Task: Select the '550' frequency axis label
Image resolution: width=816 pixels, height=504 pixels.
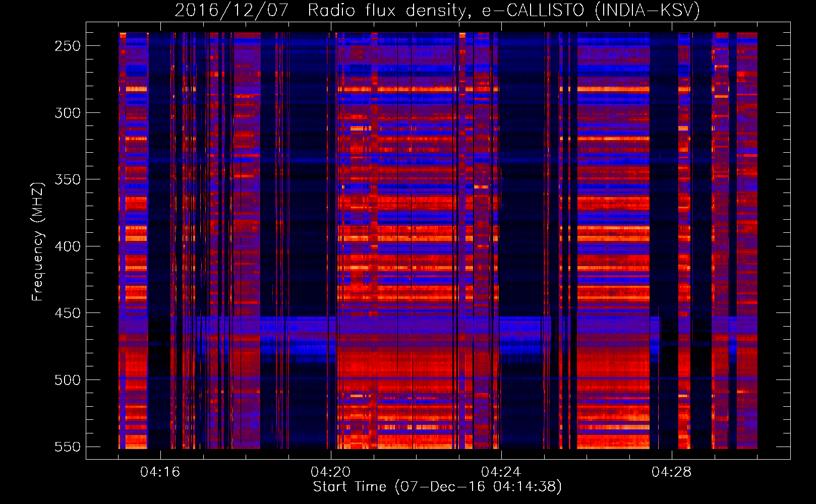Action: [x=68, y=447]
